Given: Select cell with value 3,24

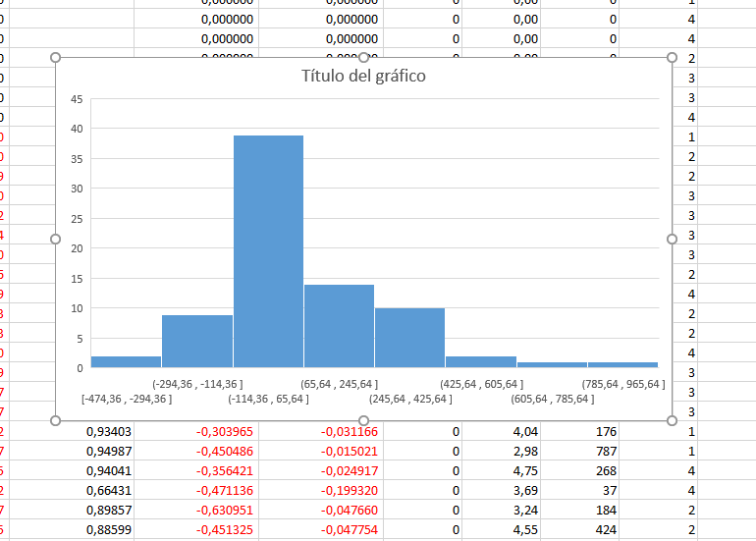Looking at the screenshot, I should tap(502, 511).
